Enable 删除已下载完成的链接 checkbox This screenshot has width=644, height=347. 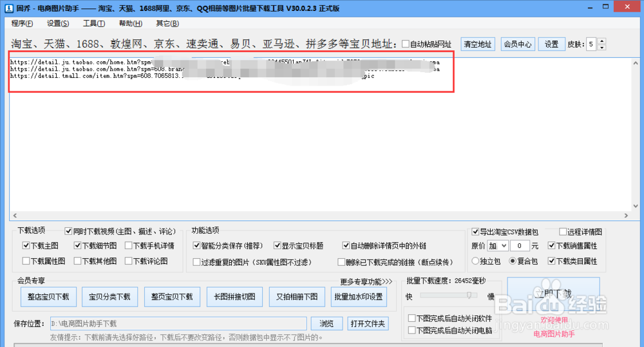(341, 262)
